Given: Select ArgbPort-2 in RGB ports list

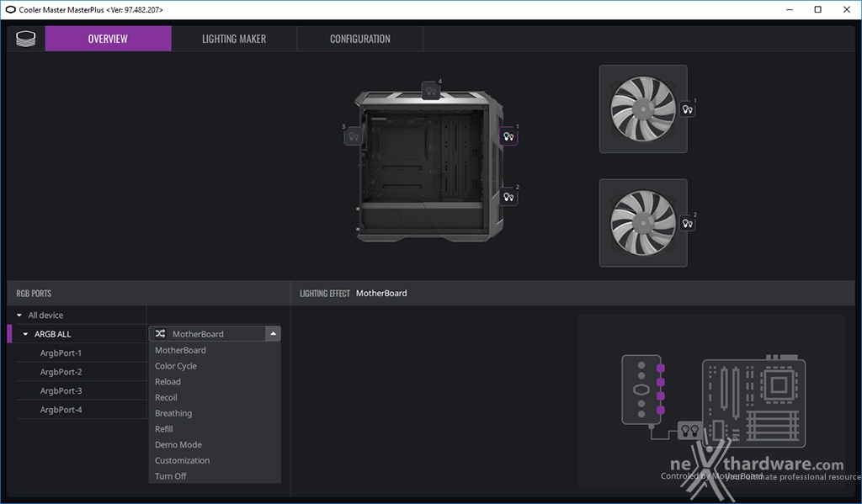Looking at the screenshot, I should tap(61, 372).
